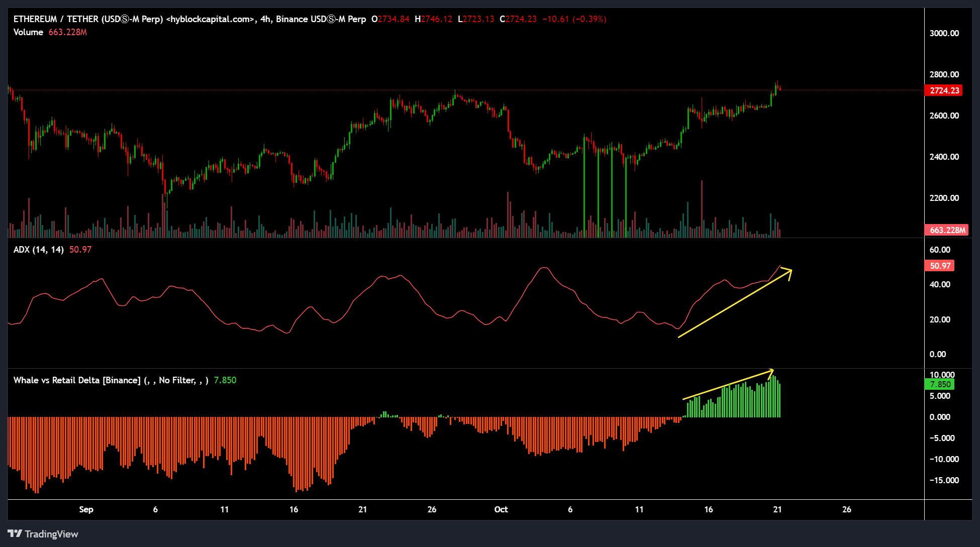Click the 2400.00 price axis label
The image size is (980, 547).
[x=944, y=157]
